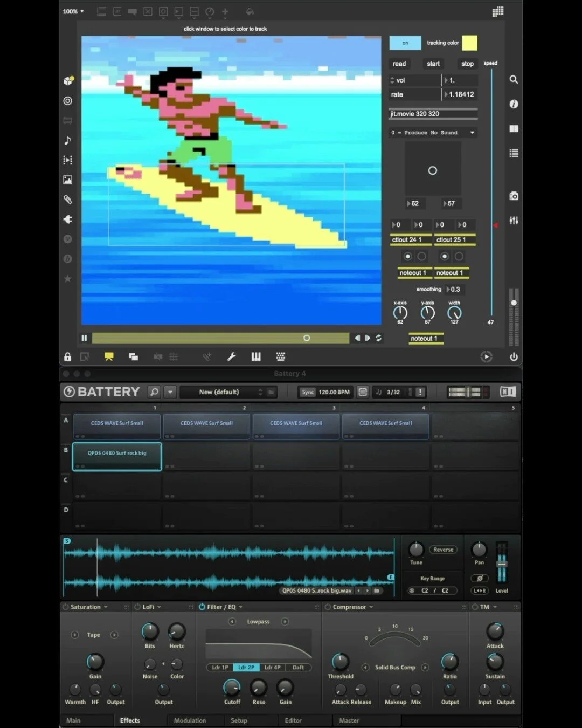Click the computer keyboard icon in Max toolbar

pyautogui.click(x=280, y=356)
